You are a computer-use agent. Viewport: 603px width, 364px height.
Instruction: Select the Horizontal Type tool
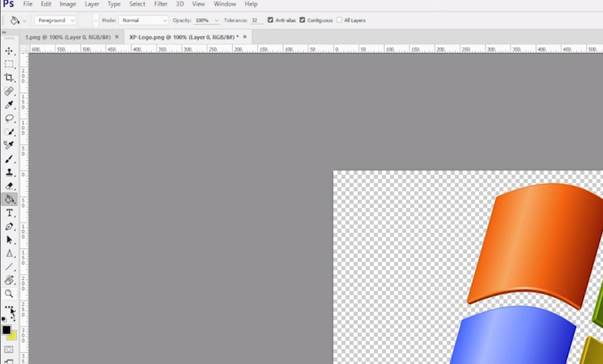(9, 213)
